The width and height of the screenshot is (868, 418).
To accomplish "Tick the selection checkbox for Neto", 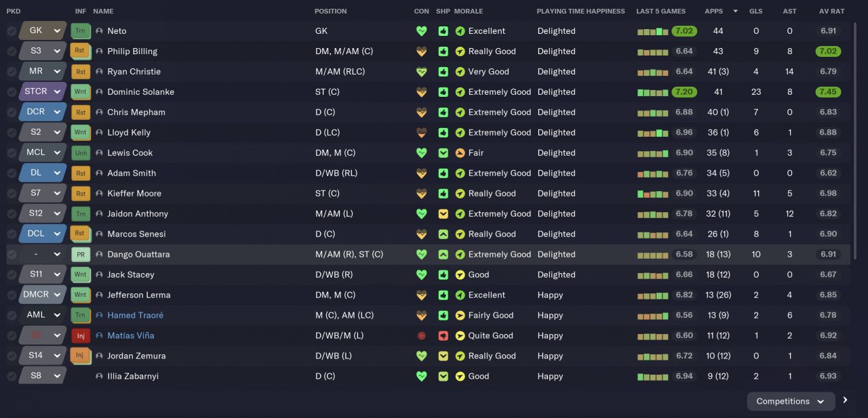I will click(x=12, y=31).
